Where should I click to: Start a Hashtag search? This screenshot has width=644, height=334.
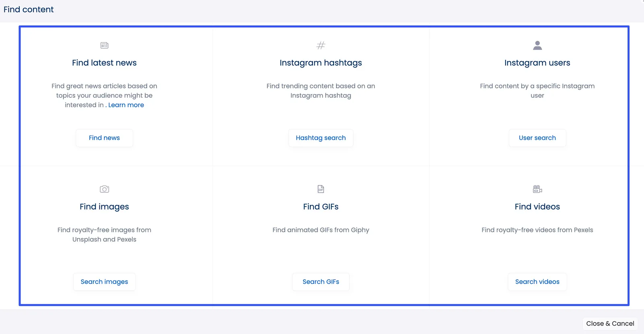321,138
